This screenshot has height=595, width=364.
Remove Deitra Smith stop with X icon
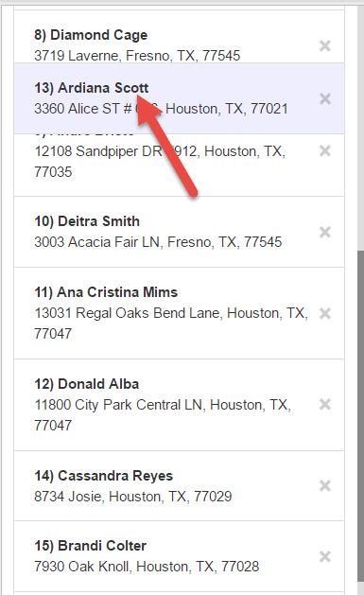[325, 232]
